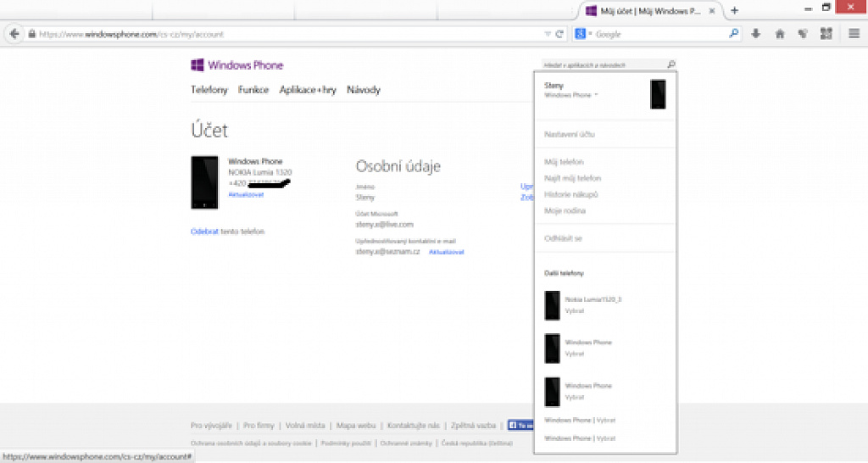Open the Firefox downloads arrow icon
868x463 pixels.
[755, 34]
